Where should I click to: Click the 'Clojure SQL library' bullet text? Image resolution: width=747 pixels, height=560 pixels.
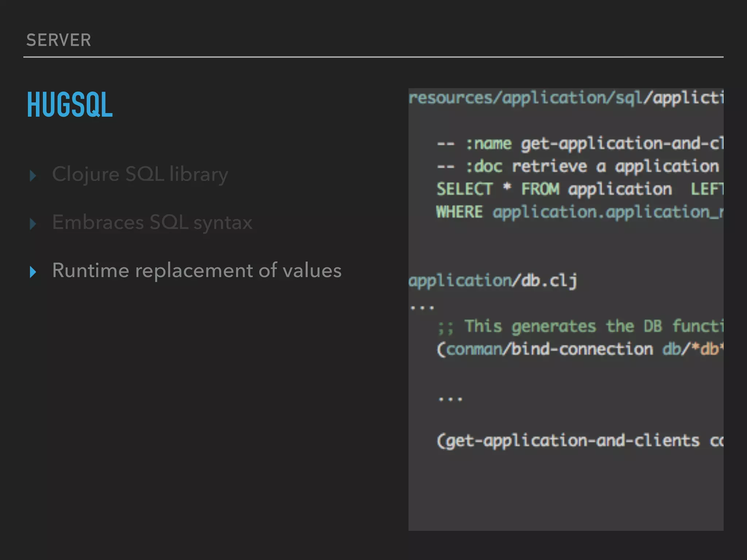(140, 174)
